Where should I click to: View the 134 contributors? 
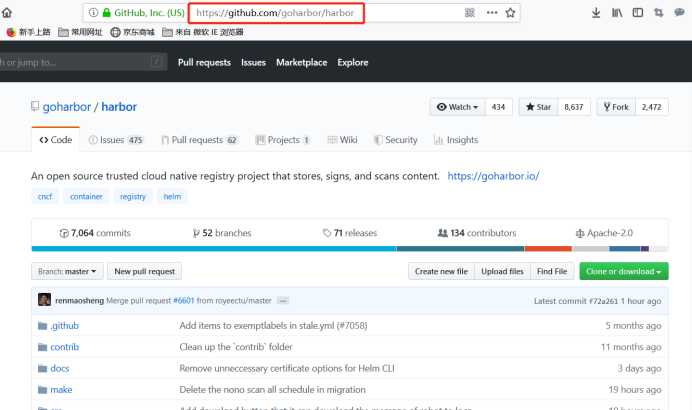pyautogui.click(x=477, y=233)
